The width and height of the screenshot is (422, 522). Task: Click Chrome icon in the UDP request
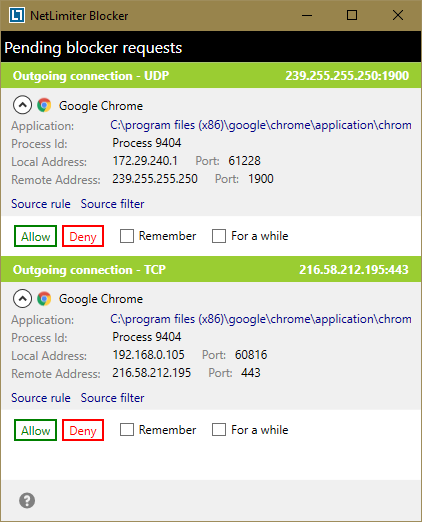44,105
